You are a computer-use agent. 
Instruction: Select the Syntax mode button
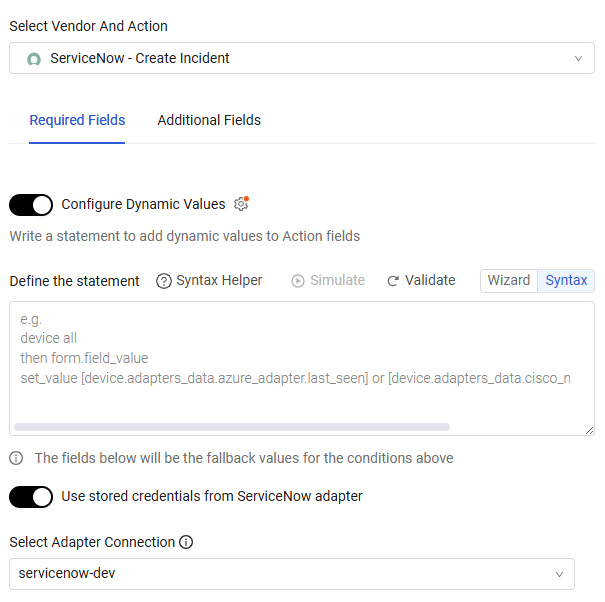[x=566, y=280]
